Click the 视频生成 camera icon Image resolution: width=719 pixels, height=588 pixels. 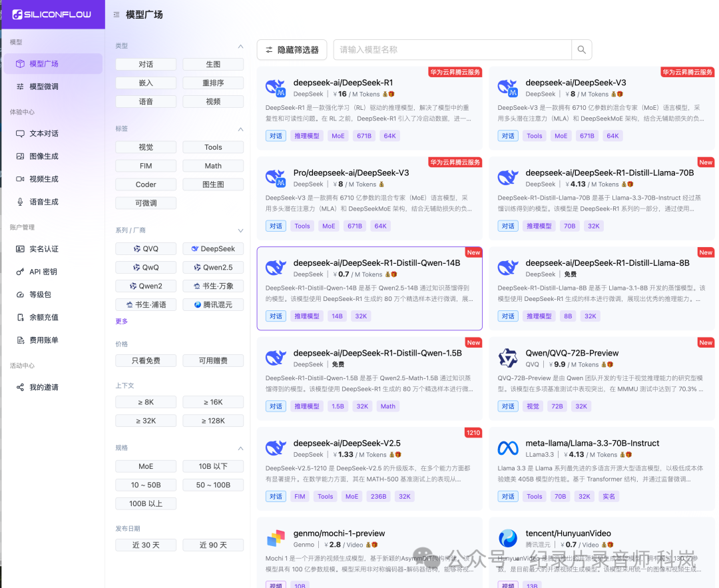coord(20,179)
